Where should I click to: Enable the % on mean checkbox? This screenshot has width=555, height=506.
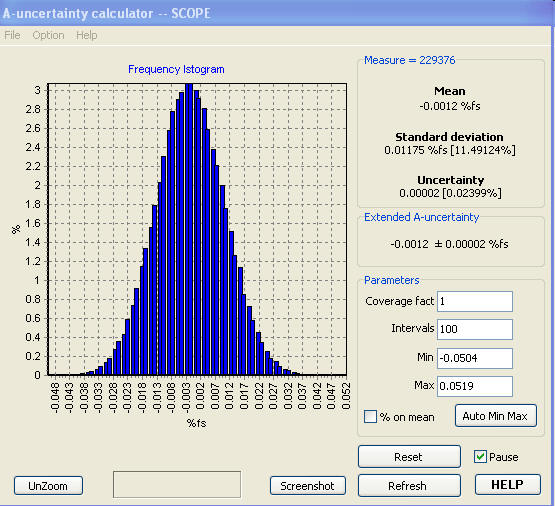pos(370,416)
